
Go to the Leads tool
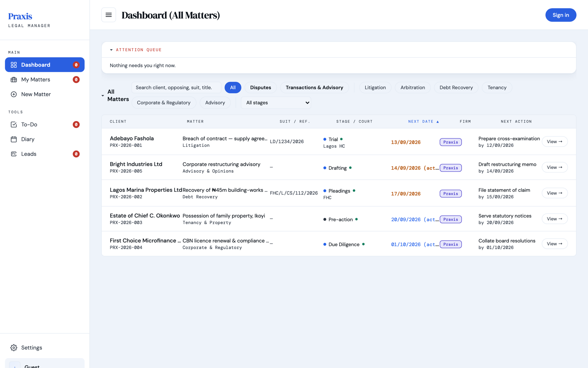(x=44, y=154)
